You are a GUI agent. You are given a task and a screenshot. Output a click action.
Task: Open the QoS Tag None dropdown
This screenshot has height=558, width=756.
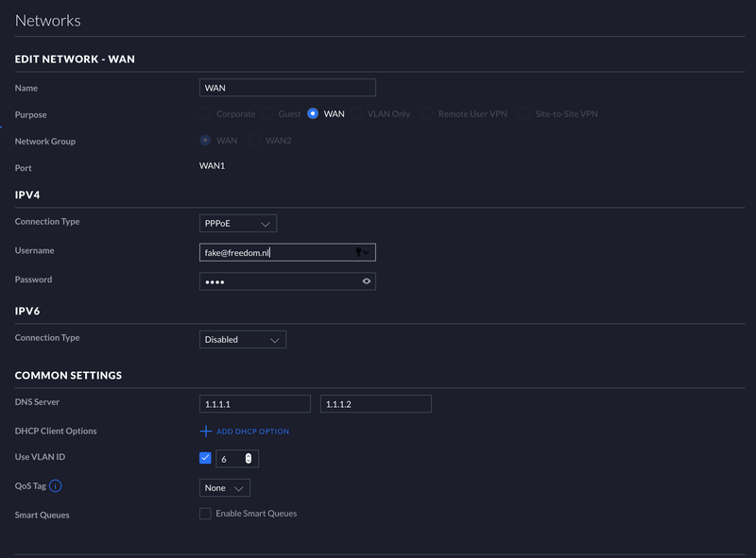coord(225,488)
